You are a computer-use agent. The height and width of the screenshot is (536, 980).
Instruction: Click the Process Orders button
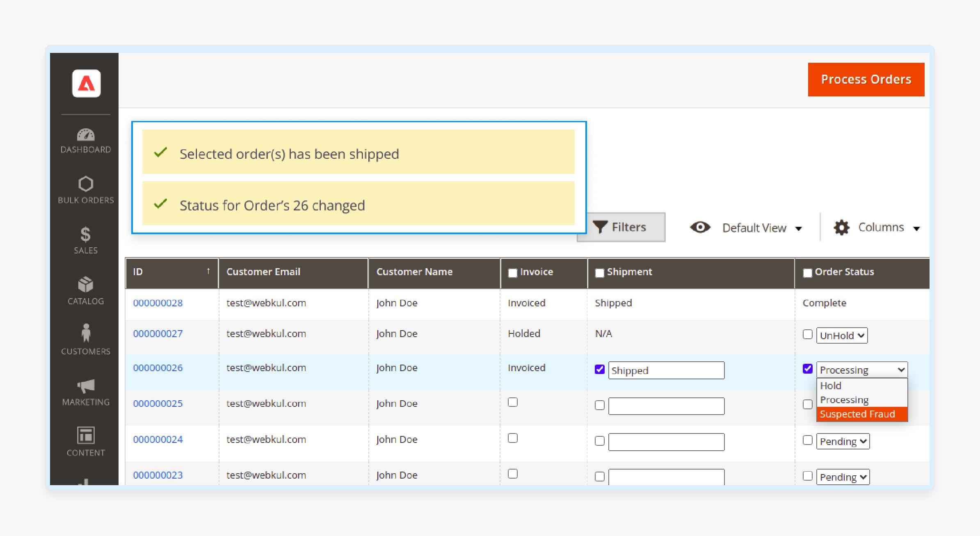click(866, 80)
